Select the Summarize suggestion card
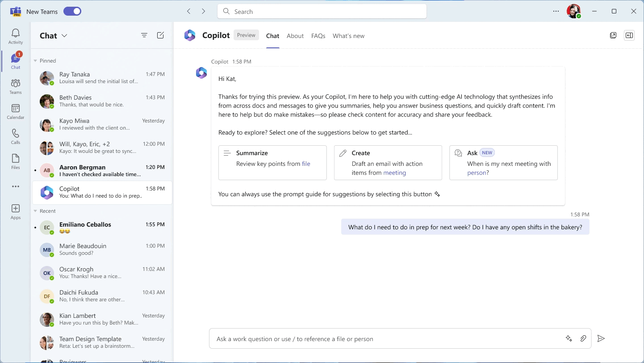This screenshot has height=363, width=644. pos(272,162)
